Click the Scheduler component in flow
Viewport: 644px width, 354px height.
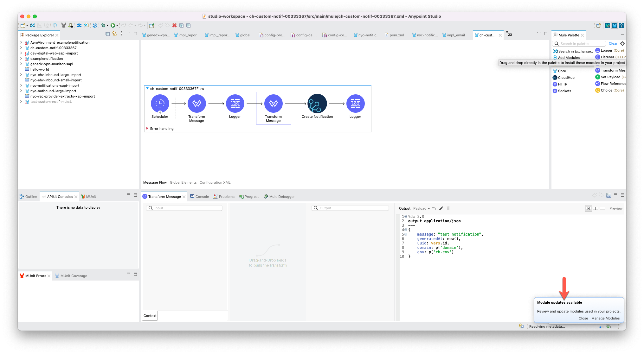tap(160, 104)
